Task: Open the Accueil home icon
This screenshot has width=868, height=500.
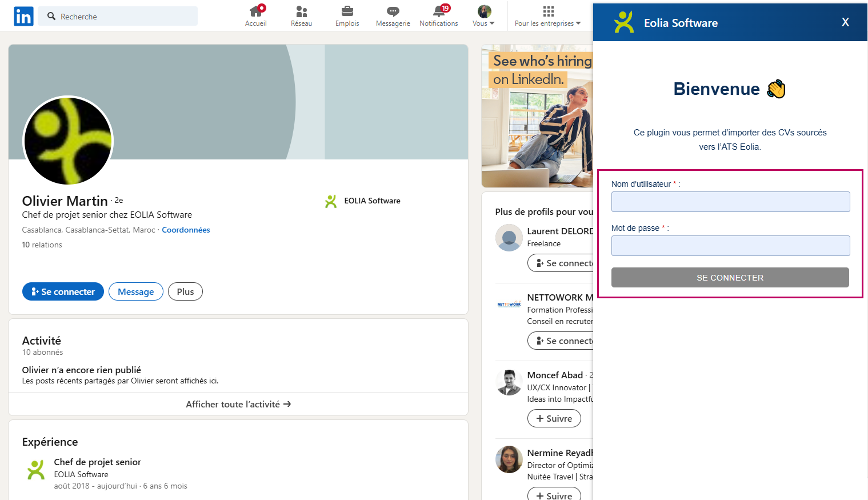Action: pos(255,11)
